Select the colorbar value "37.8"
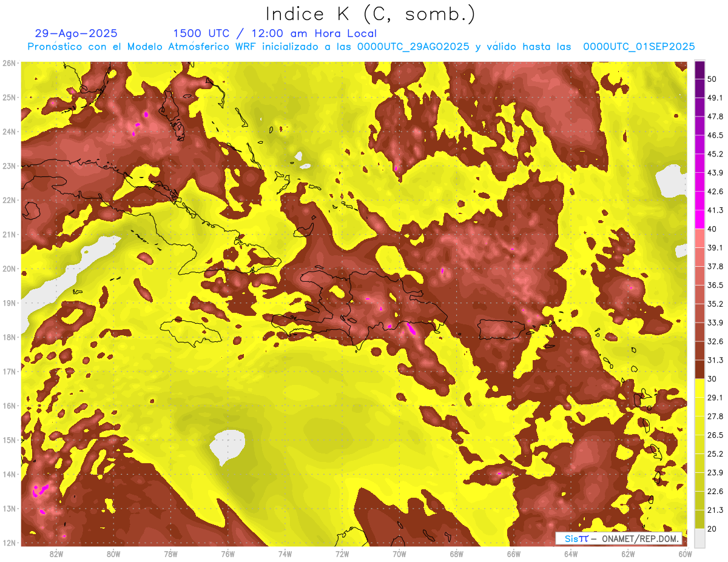 click(x=715, y=266)
